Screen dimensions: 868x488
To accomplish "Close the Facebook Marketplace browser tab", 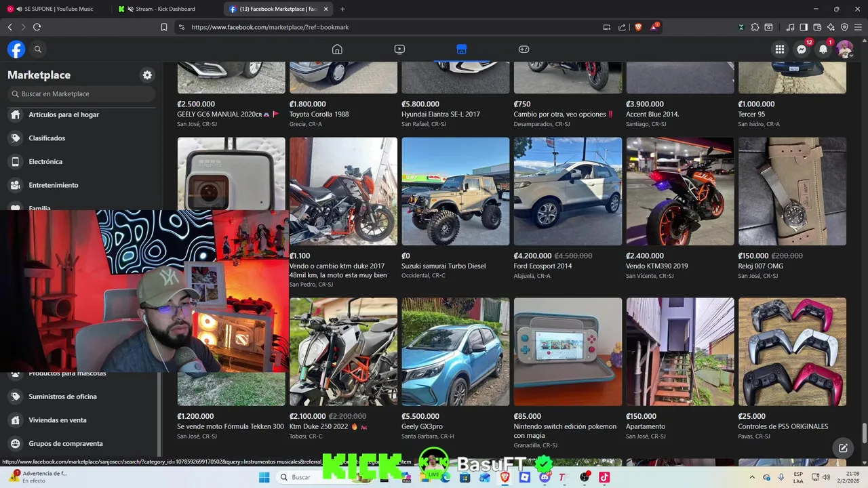I will click(326, 9).
